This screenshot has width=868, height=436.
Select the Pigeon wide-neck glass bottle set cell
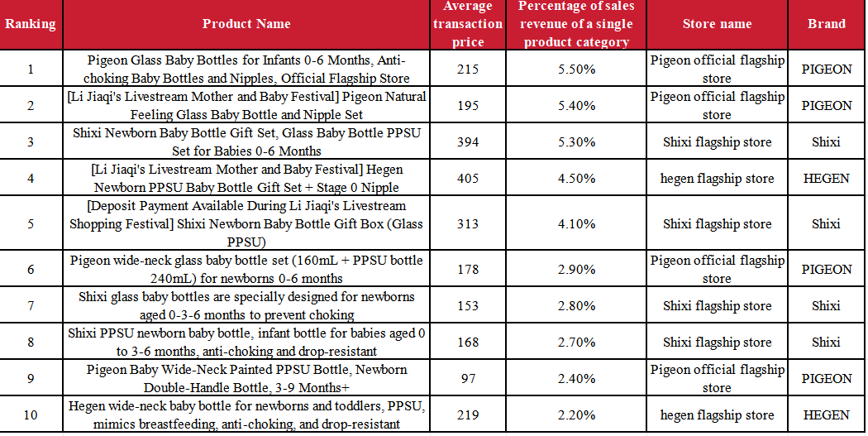pyautogui.click(x=246, y=269)
